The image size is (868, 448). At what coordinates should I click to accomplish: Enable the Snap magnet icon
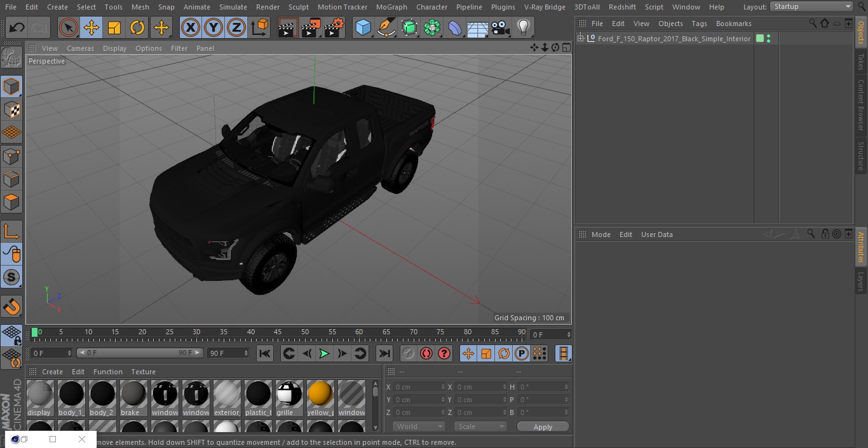11,307
